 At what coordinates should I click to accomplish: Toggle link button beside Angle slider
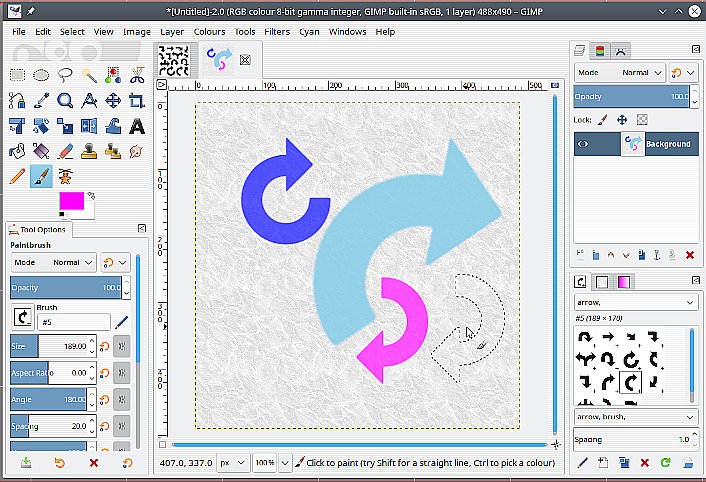122,400
